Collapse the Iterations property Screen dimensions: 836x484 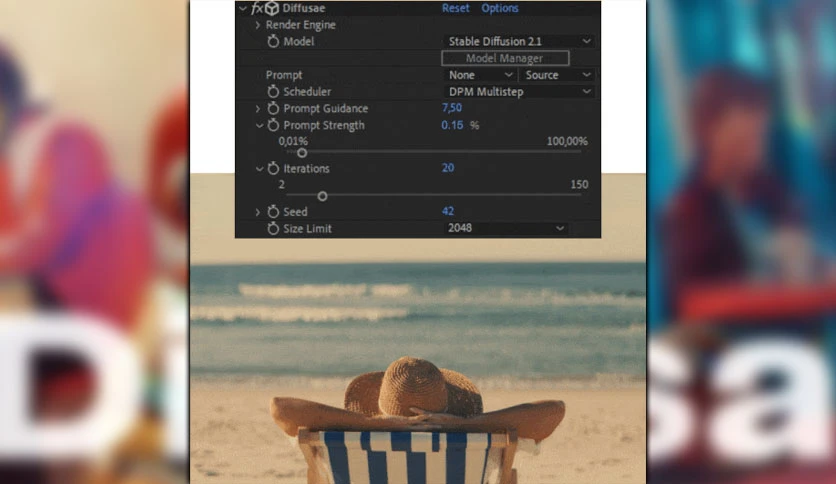[259, 169]
